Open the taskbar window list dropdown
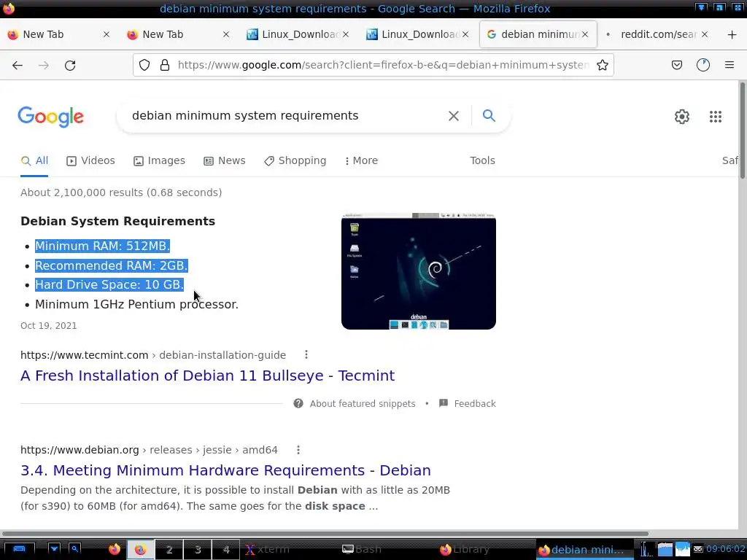This screenshot has width=747, height=560. pos(54,549)
